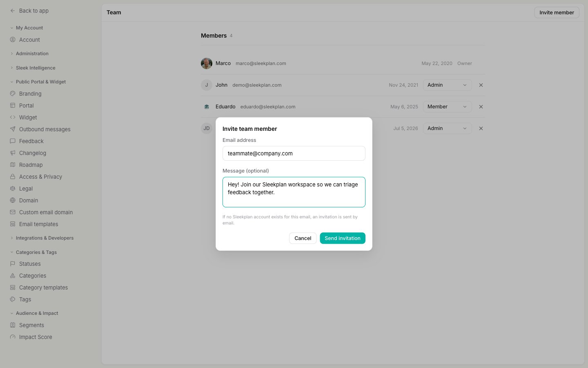Send the team invitation
The height and width of the screenshot is (368, 588).
tap(343, 238)
